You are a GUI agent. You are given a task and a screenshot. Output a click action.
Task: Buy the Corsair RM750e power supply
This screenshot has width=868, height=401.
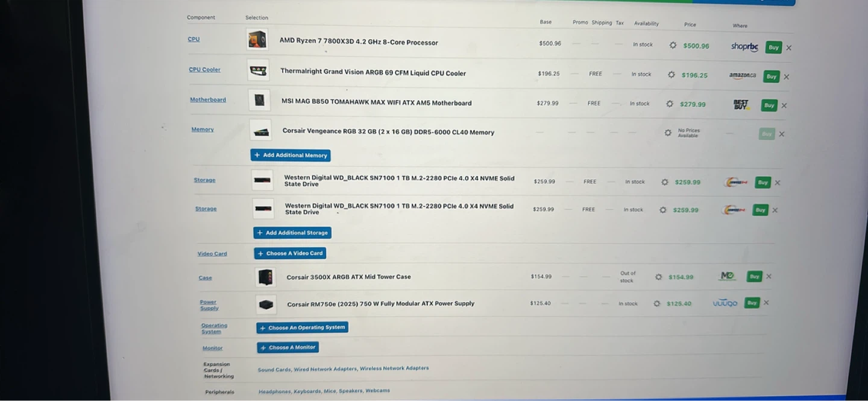click(x=751, y=303)
